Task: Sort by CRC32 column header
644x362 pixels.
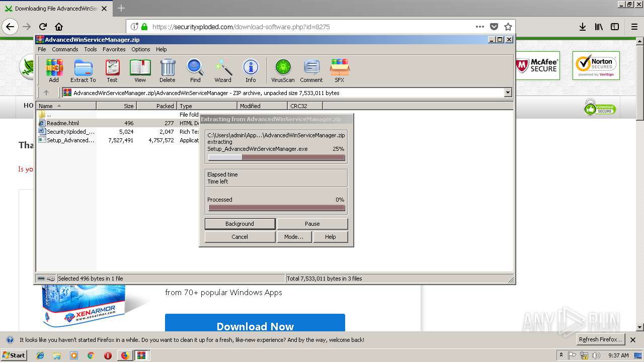Action: 305,106
